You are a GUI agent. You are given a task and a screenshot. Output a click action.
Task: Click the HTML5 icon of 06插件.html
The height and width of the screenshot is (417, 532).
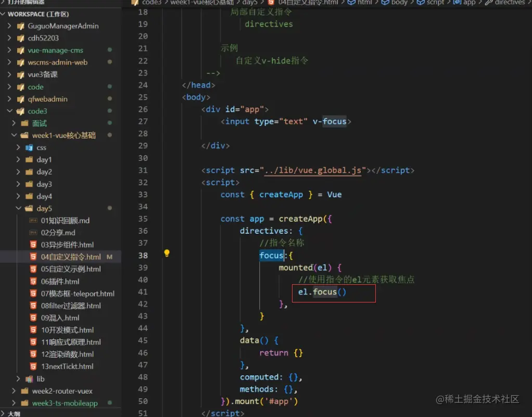33,281
